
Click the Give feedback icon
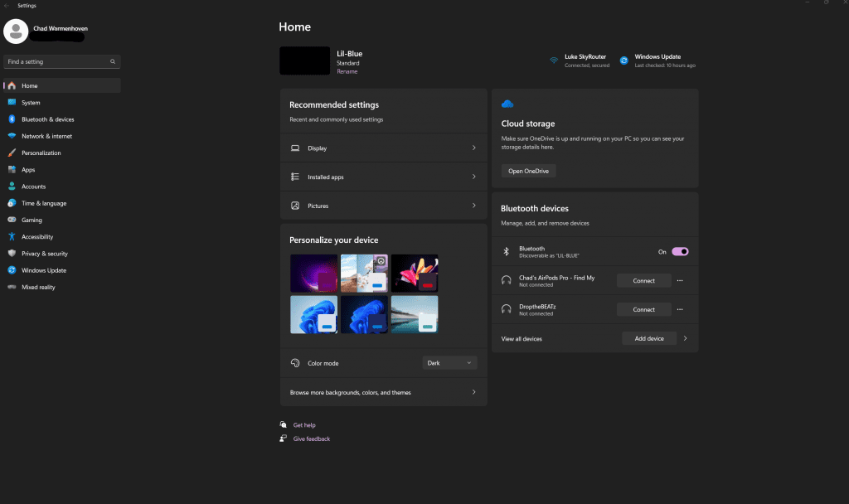click(x=284, y=439)
